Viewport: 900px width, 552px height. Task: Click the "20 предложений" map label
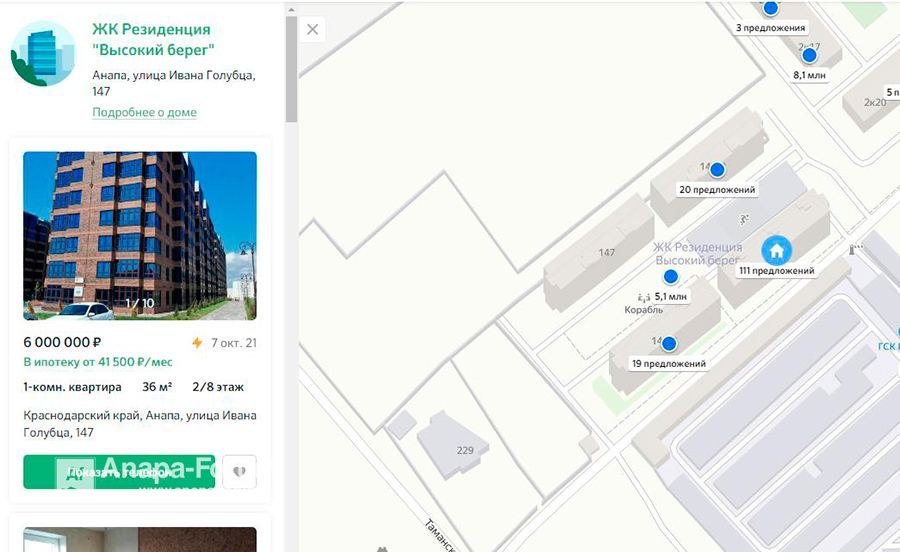pos(717,190)
